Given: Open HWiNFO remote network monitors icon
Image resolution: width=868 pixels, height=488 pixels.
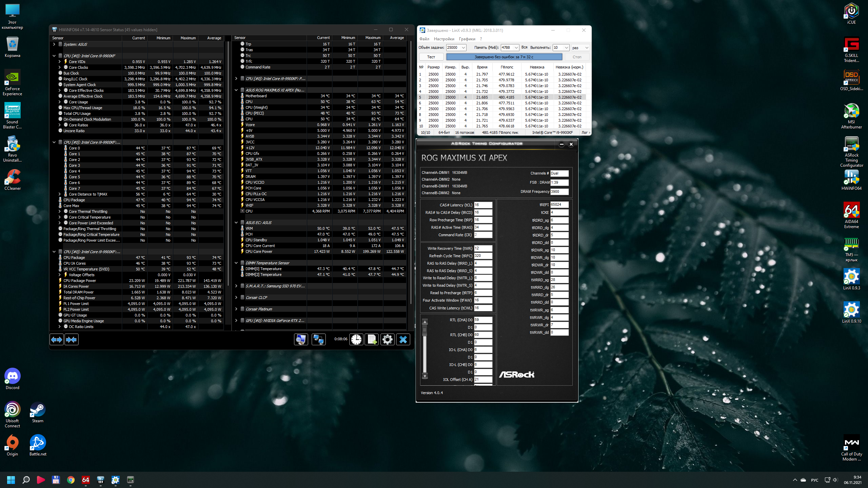Looking at the screenshot, I should tap(318, 339).
